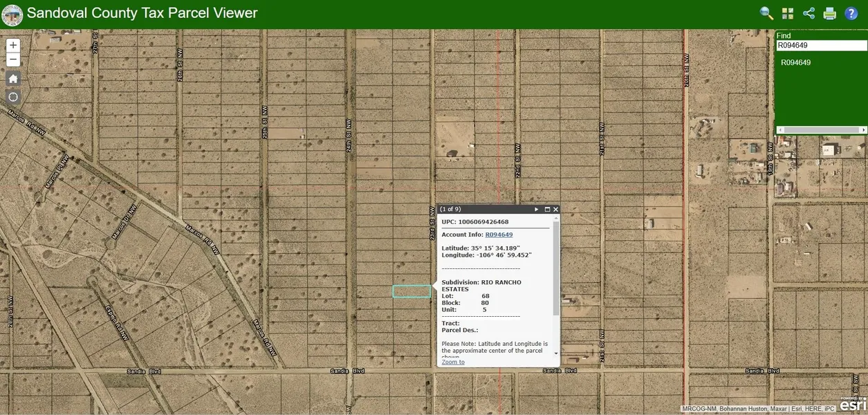
Task: Click the Sandoval County seal logo
Action: tap(12, 15)
